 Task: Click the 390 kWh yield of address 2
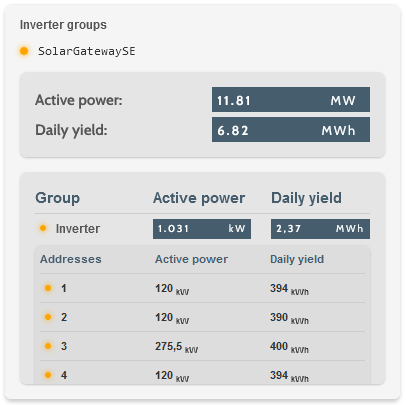click(289, 318)
